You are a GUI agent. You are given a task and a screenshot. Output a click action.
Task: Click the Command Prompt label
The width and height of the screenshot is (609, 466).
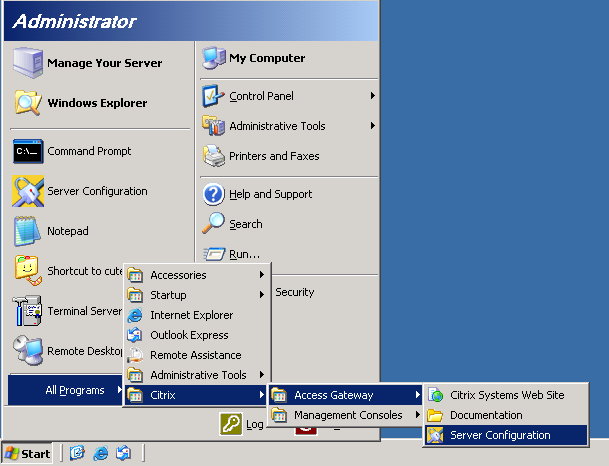pyautogui.click(x=89, y=151)
